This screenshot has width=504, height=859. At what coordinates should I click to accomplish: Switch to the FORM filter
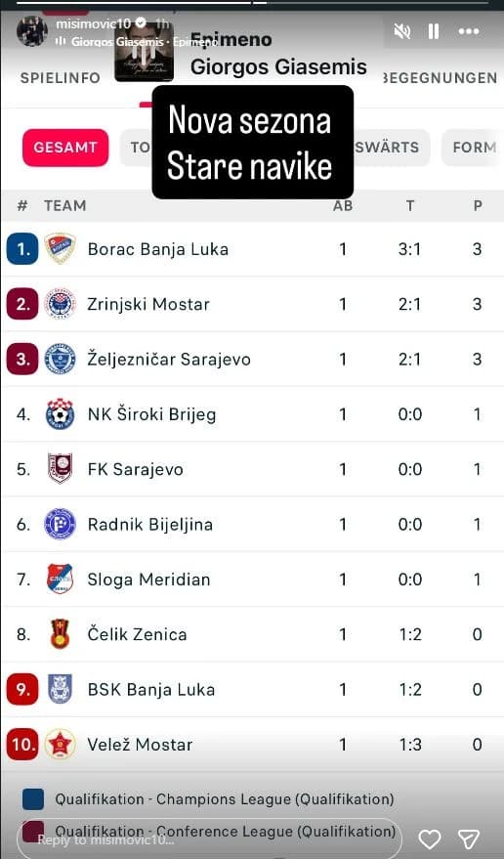click(475, 148)
